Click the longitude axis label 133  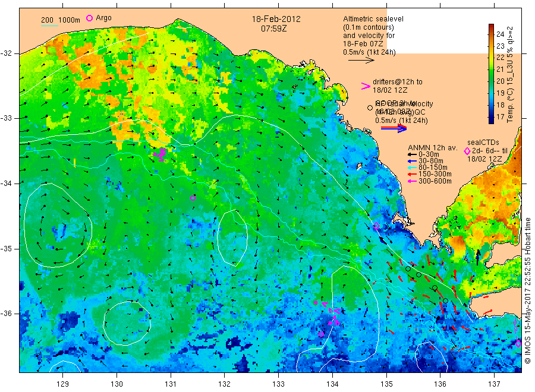pos(278,384)
